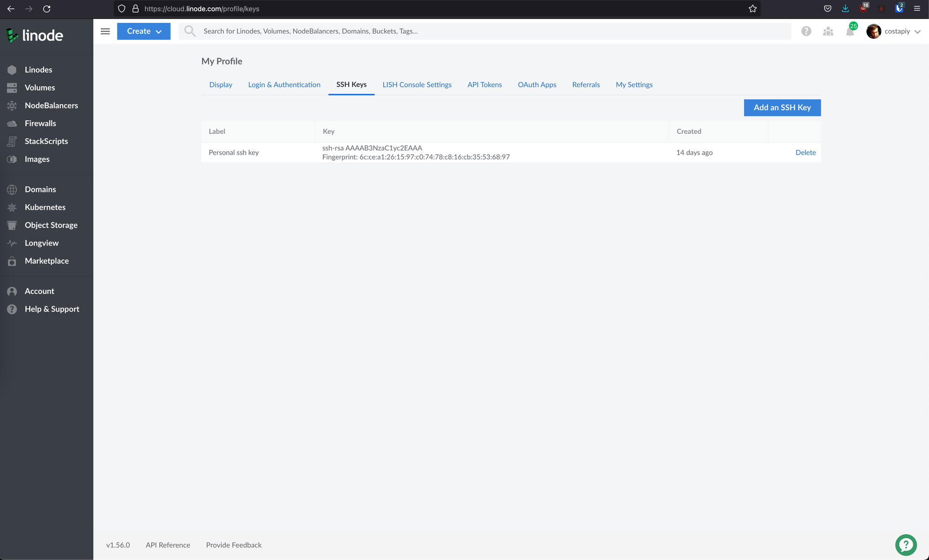
Task: Toggle the hamburger sidebar menu icon
Action: coord(105,31)
